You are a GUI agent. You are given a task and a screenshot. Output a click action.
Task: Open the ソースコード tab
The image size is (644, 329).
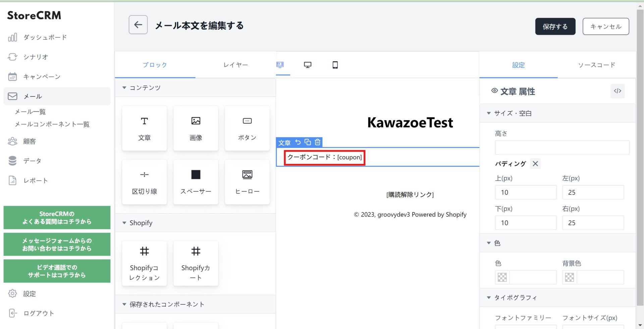click(596, 65)
